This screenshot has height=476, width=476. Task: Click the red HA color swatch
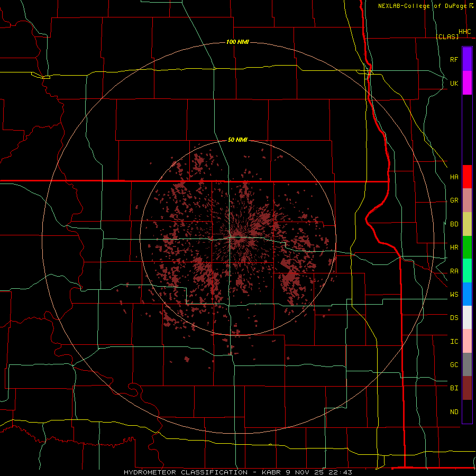tap(467, 177)
